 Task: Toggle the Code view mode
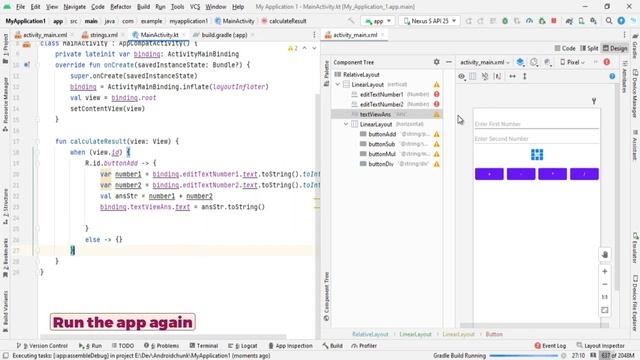coord(565,48)
